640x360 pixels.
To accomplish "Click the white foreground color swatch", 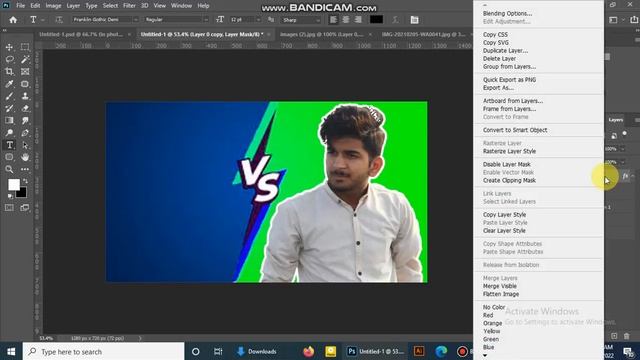I will pos(13,184).
